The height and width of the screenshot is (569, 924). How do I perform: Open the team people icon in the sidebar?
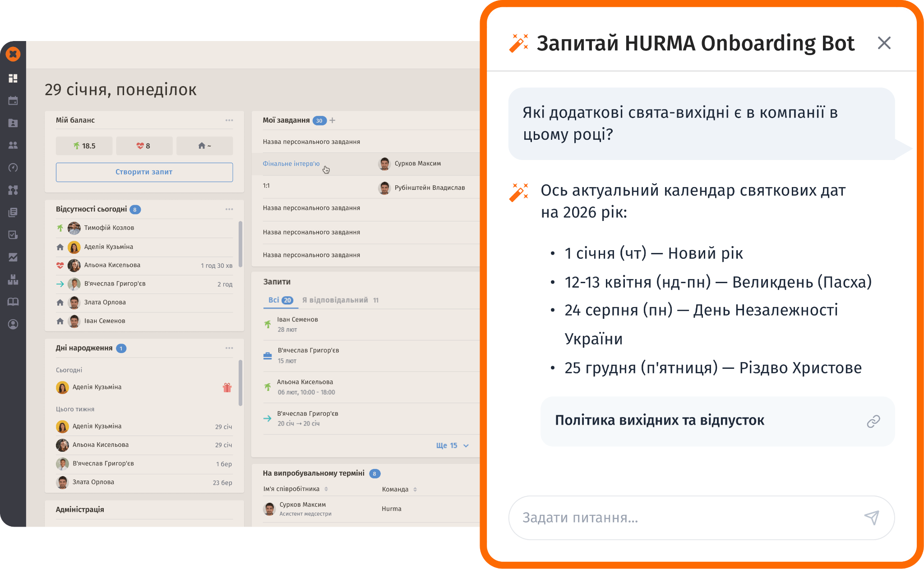(x=13, y=145)
